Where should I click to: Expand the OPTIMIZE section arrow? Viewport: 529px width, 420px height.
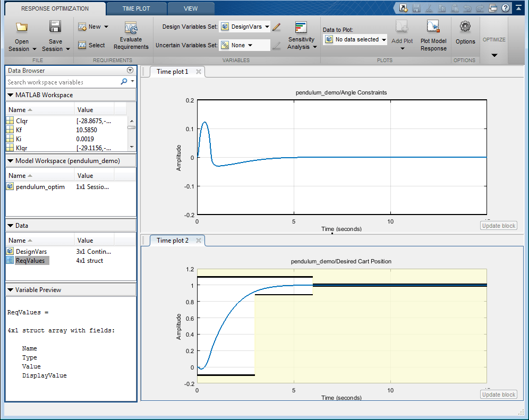coord(494,55)
